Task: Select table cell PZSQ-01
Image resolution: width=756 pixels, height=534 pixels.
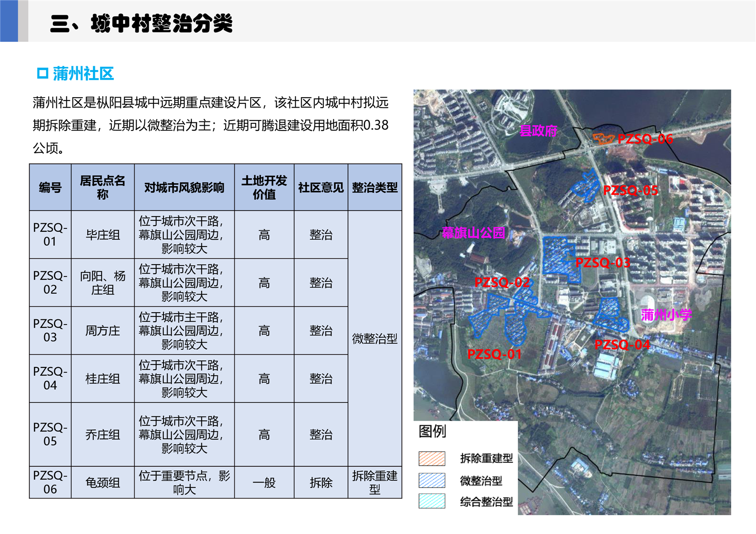Action: (x=50, y=235)
